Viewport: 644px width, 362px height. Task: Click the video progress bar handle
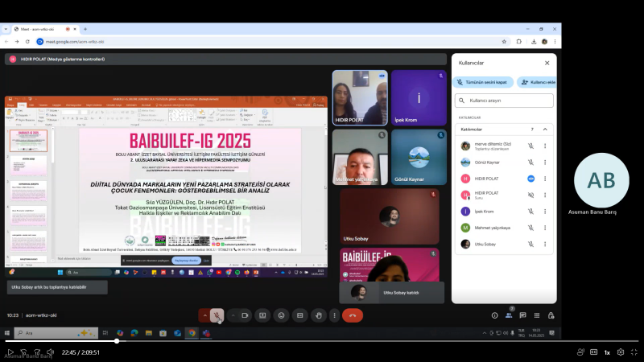(117, 341)
